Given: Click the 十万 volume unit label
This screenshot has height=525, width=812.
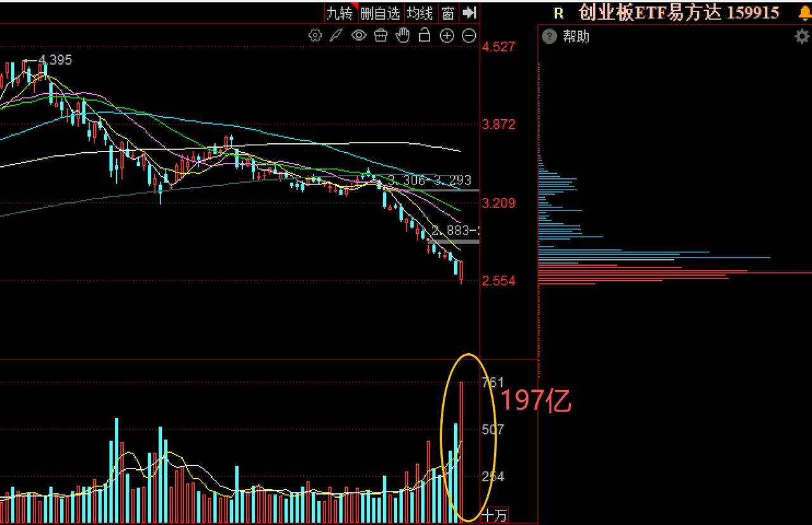Looking at the screenshot, I should (x=495, y=515).
